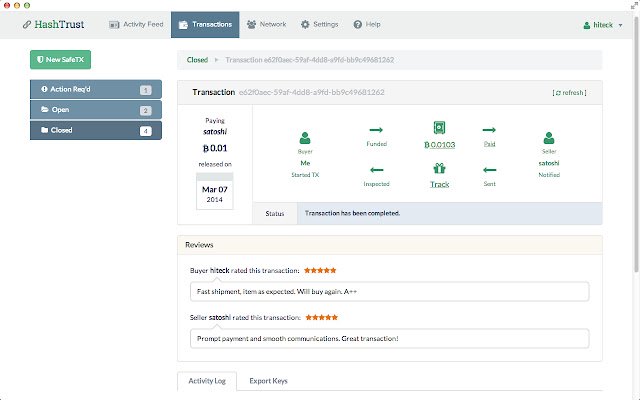Image resolution: width=640 pixels, height=400 pixels.
Task: Click the Inspected left arrow icon
Action: (376, 170)
